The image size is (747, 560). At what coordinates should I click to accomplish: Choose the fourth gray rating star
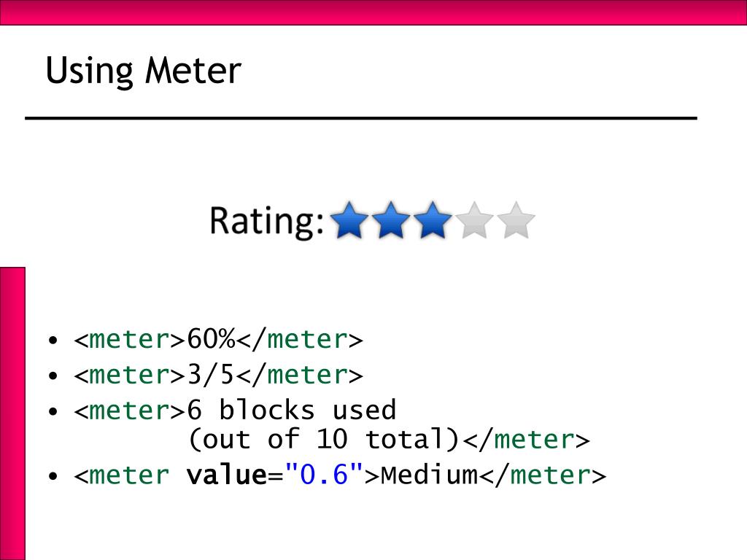tap(474, 220)
